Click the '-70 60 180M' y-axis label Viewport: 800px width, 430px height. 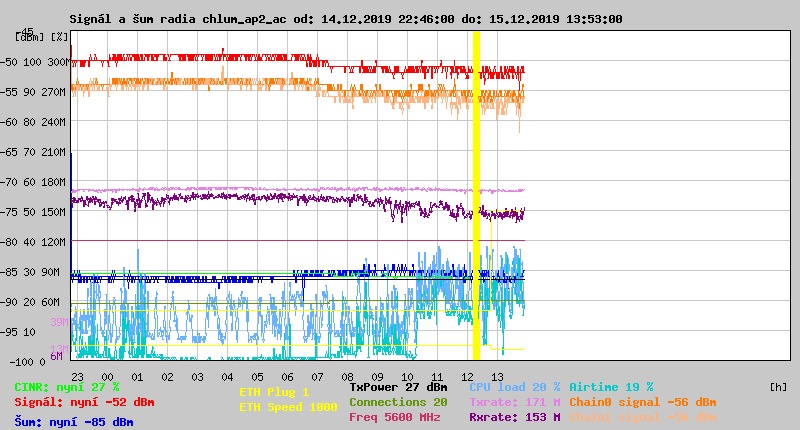pyautogui.click(x=34, y=182)
